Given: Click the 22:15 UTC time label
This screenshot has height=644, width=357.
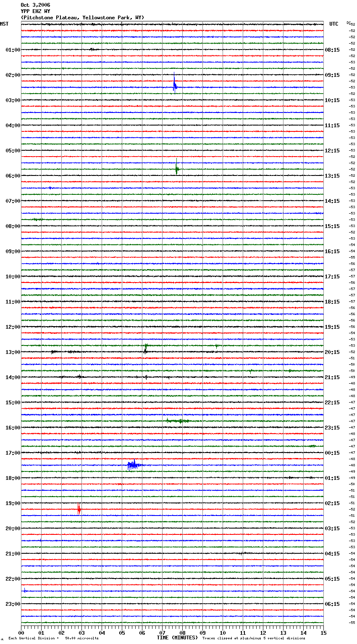Looking at the screenshot, I should point(332,403).
